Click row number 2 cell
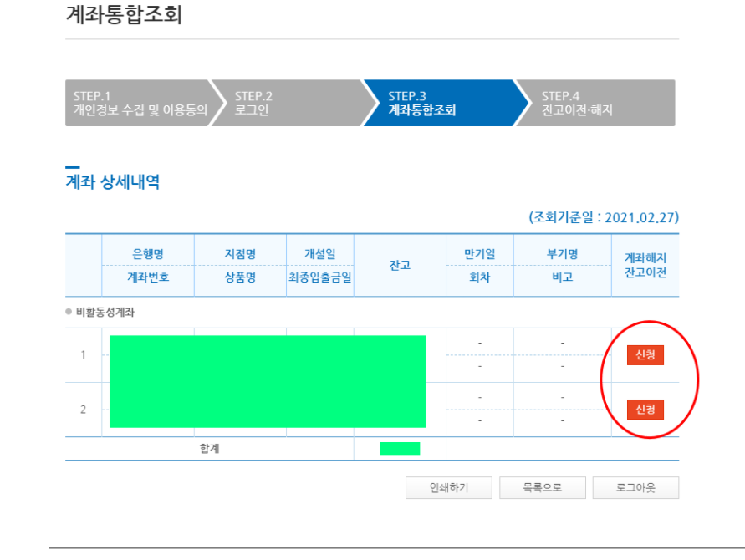The image size is (745, 560). tap(83, 410)
